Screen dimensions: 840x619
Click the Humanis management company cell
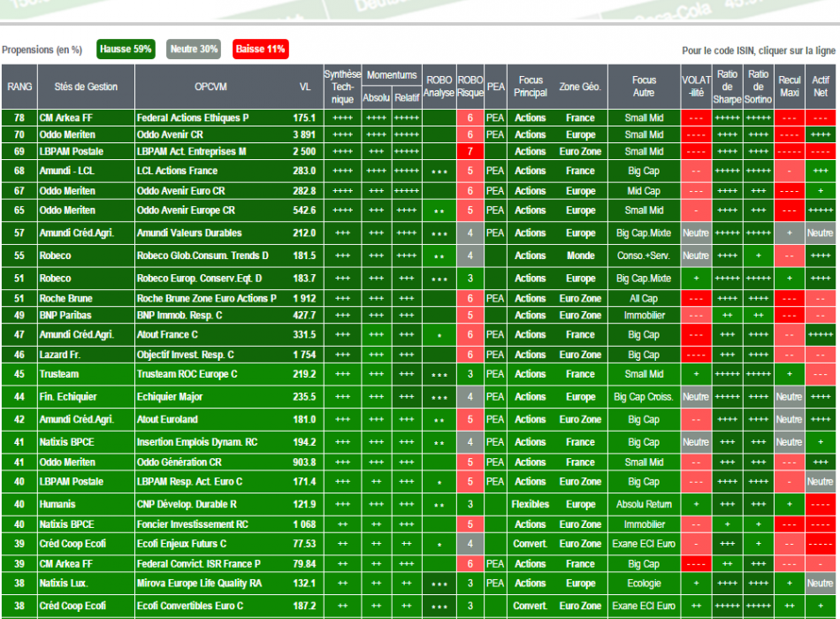tap(86, 504)
